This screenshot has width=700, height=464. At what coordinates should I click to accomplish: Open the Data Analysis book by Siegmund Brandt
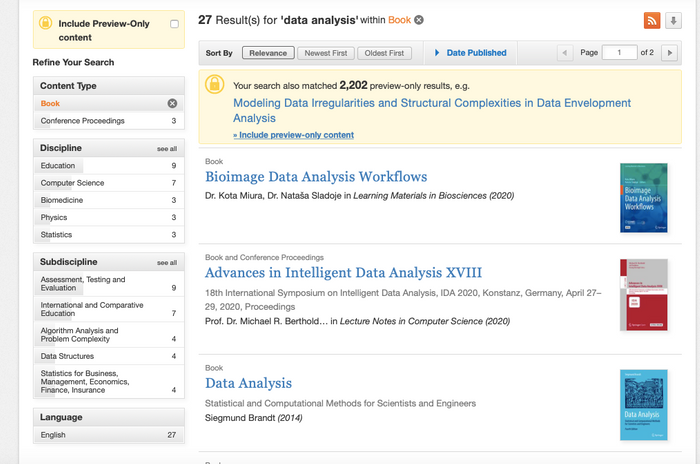(248, 383)
